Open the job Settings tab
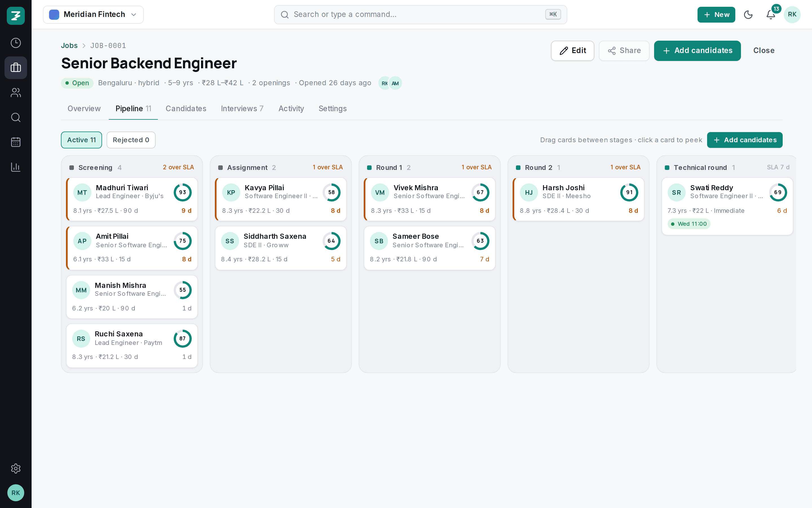 point(332,109)
